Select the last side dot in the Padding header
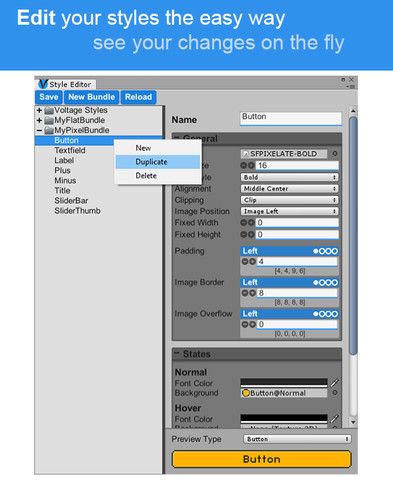The image size is (393, 480). point(334,251)
